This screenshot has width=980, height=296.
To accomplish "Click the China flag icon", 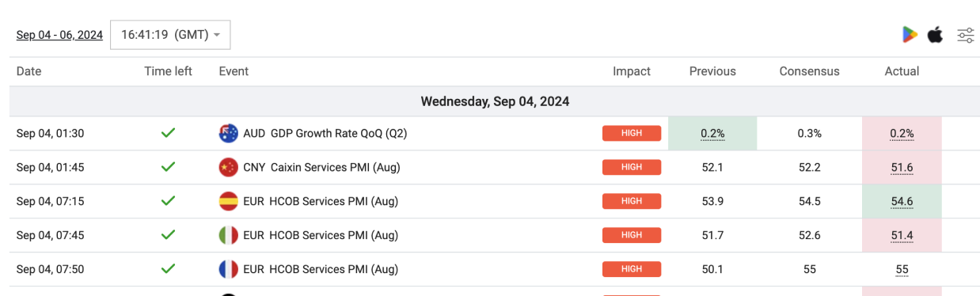I will [228, 168].
